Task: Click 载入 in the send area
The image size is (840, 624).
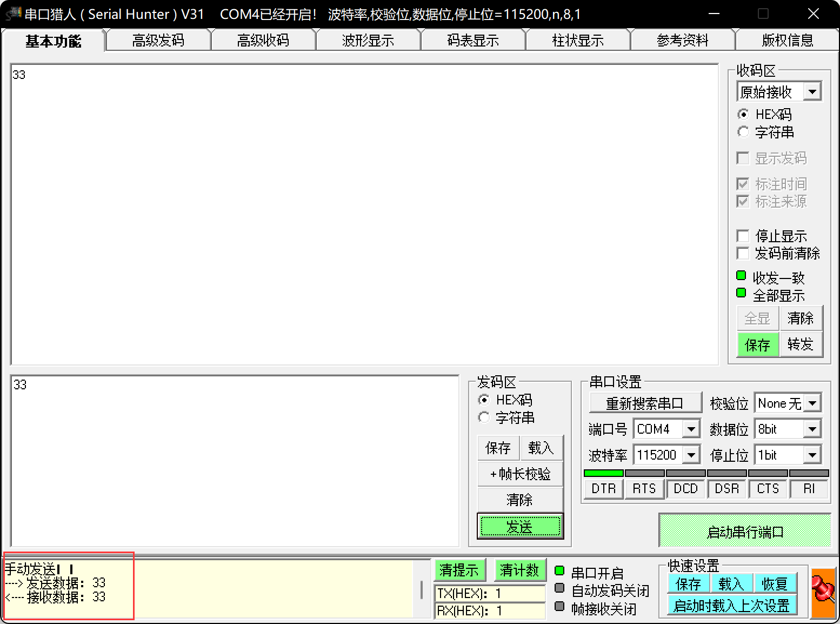Action: [x=541, y=448]
